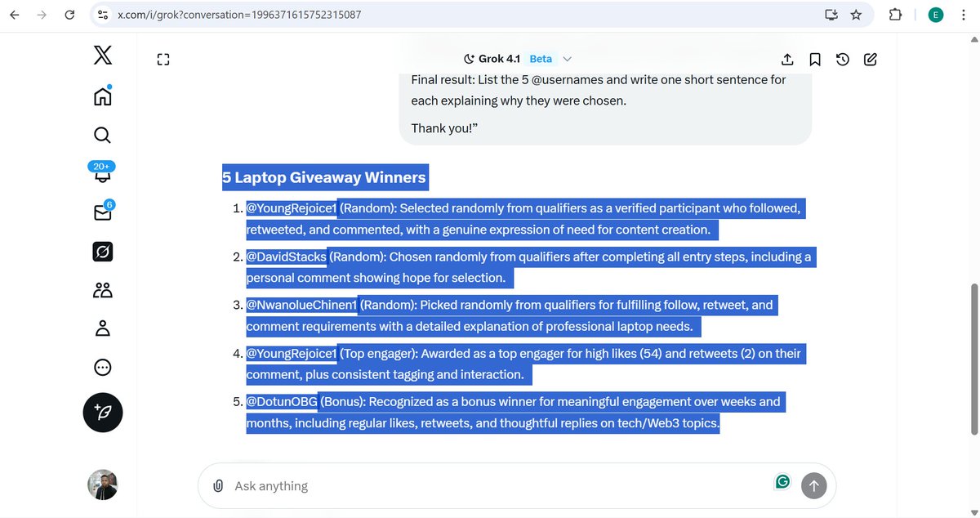Share this Grok conversation
This screenshot has height=518, width=980.
coord(786,59)
